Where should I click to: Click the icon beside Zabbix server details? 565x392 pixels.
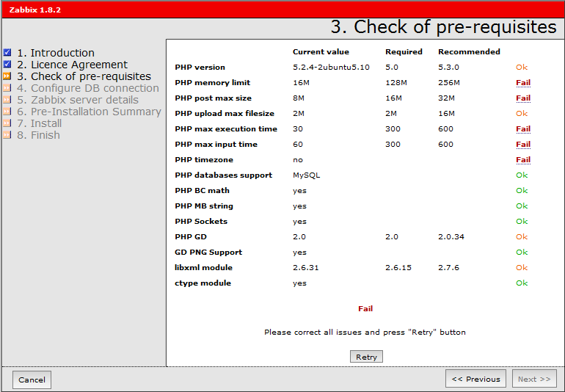tap(7, 100)
